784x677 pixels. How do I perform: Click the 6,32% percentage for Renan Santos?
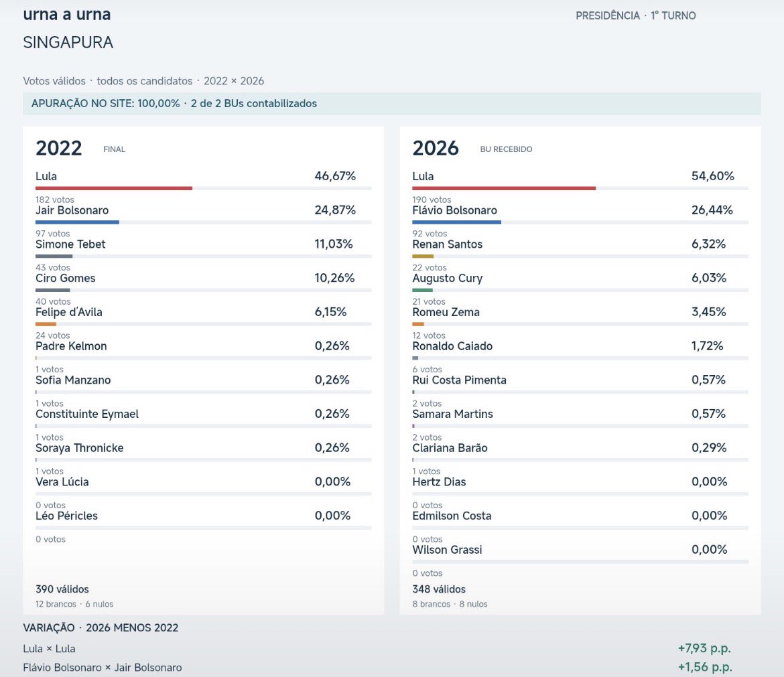(708, 244)
